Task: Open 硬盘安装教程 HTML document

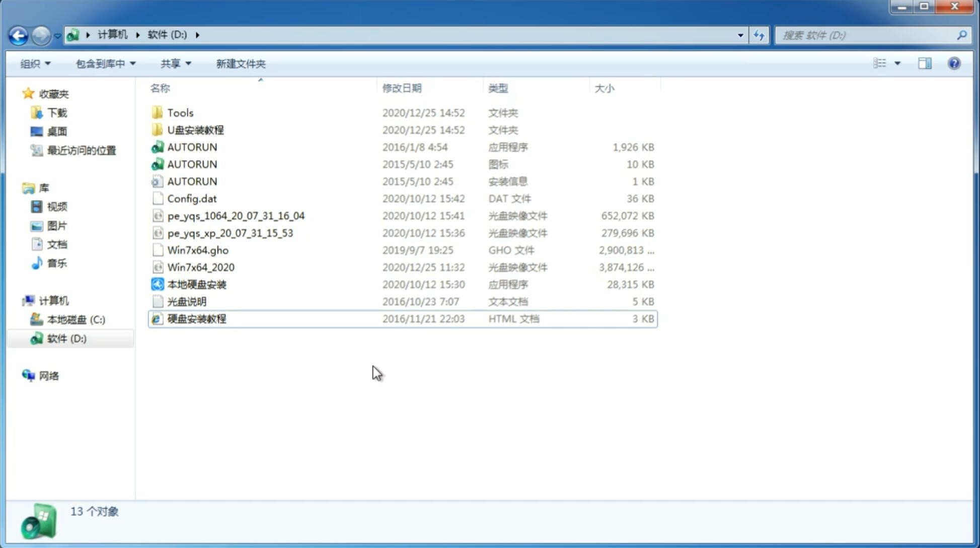Action: pos(196,318)
